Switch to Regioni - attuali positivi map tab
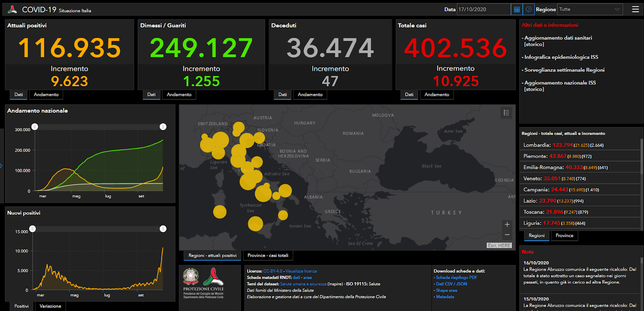Screen dimensions: 644x311 213,255
